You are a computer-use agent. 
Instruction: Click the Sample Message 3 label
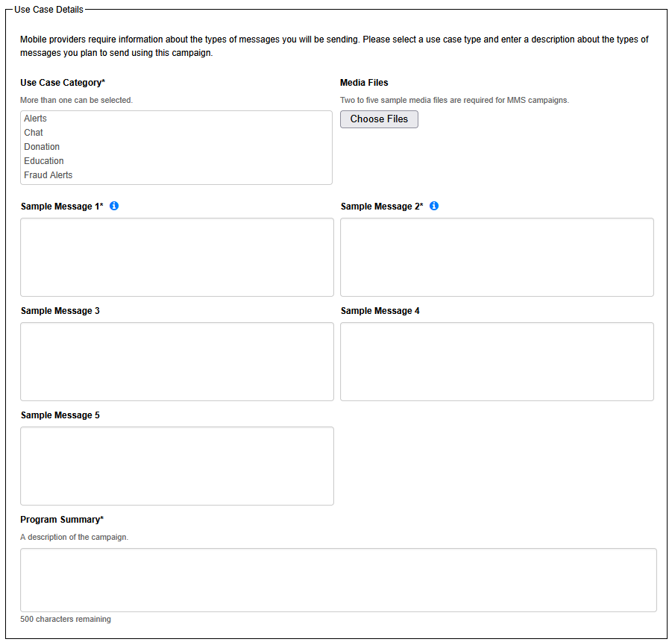(x=60, y=311)
